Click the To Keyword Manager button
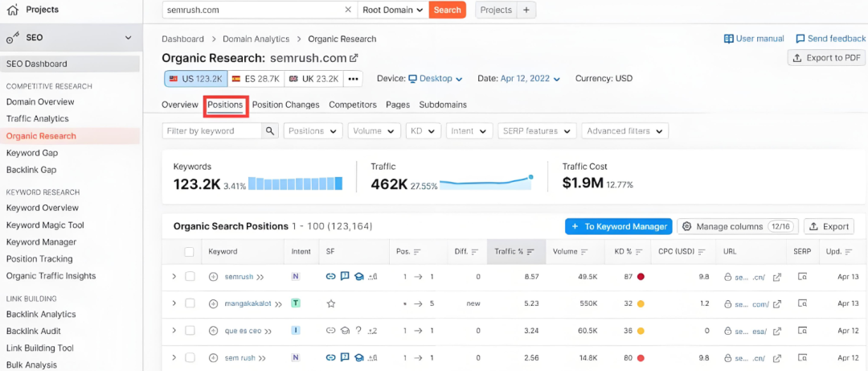The width and height of the screenshot is (868, 371). coord(618,226)
